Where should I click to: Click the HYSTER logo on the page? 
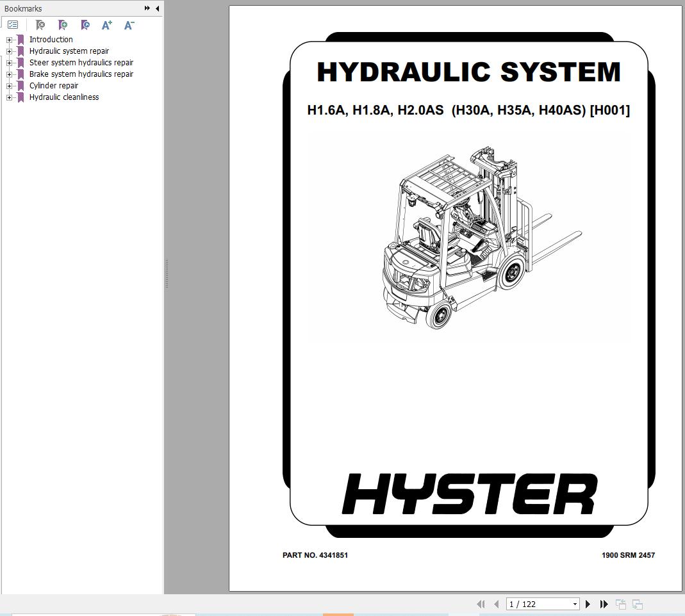point(470,494)
